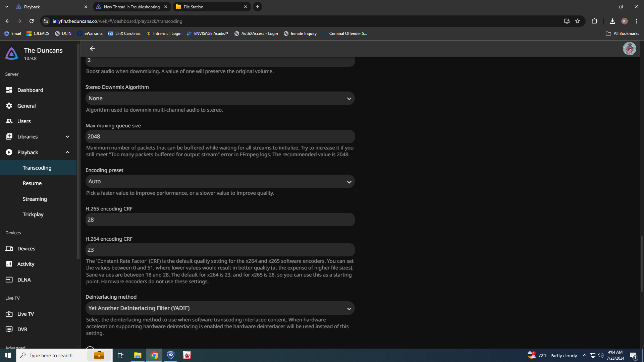Open the Encoding preset dropdown
The width and height of the screenshot is (644, 362).
click(x=220, y=181)
